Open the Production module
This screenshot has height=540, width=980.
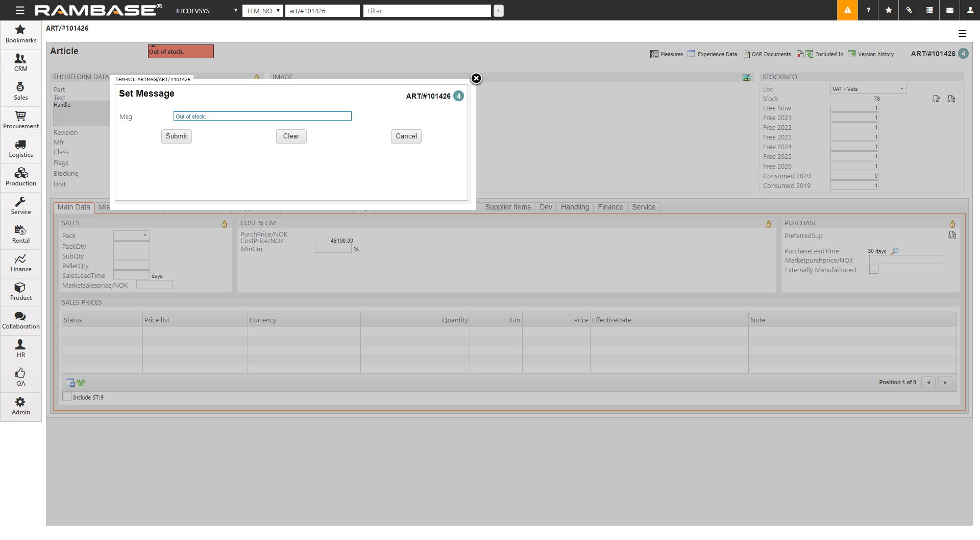pyautogui.click(x=21, y=177)
